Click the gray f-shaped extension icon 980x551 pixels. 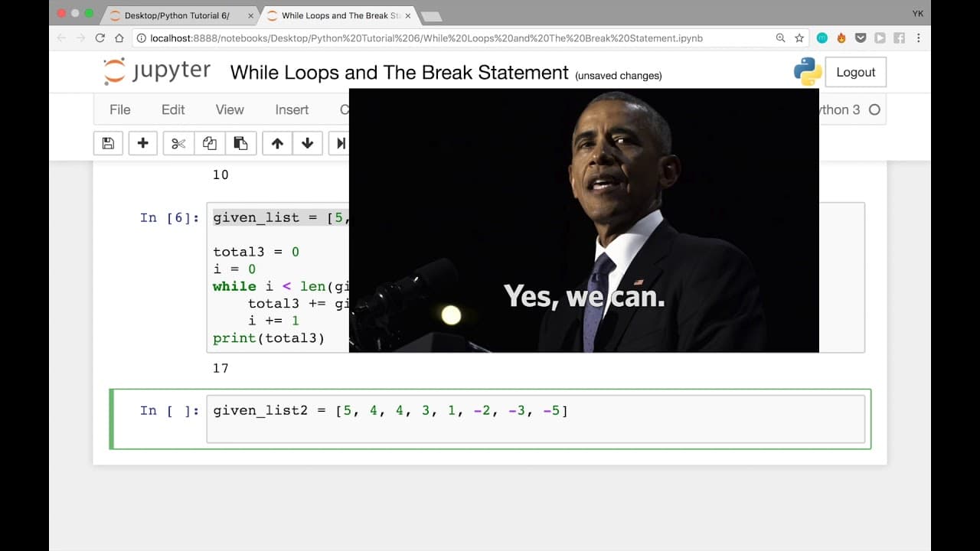pyautogui.click(x=899, y=37)
